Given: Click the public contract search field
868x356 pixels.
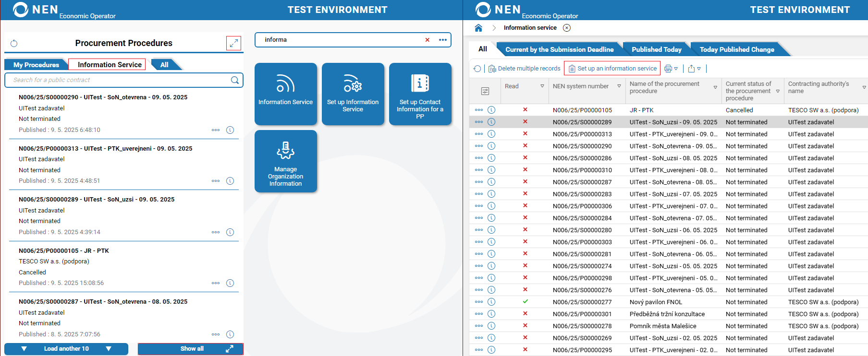Looking at the screenshot, I should (118, 80).
